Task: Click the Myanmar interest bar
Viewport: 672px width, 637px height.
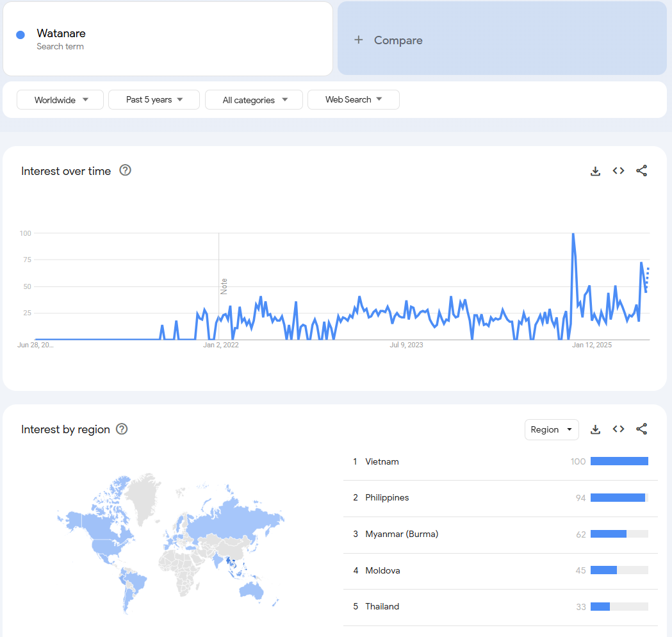Action: (619, 534)
